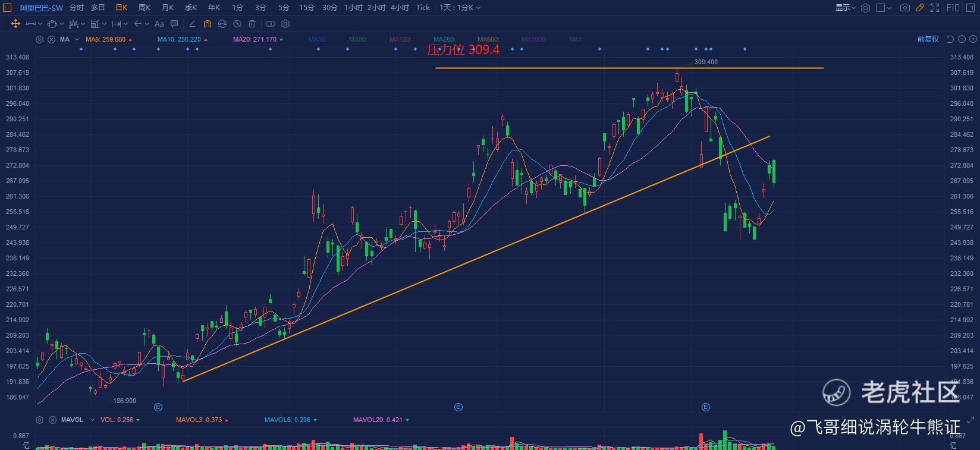
Task: Zoom out the chart with minus icon
Action: (x=962, y=39)
